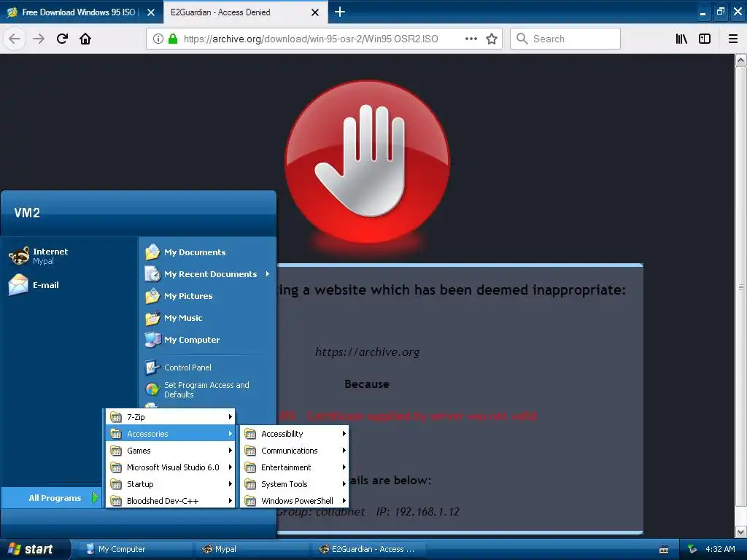Click the Windows start button
747x560 pixels.
[x=34, y=549]
